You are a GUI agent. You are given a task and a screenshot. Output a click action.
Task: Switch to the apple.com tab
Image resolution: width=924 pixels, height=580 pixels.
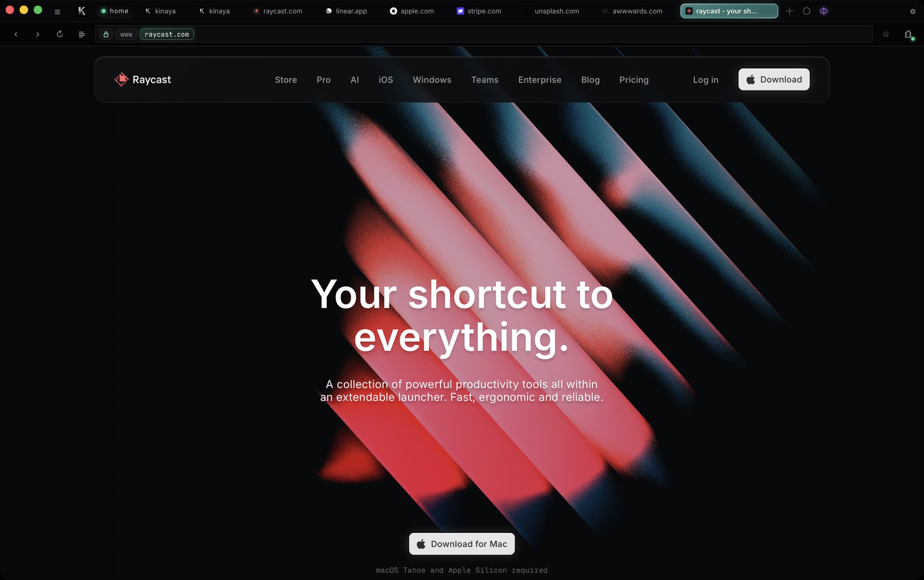click(x=412, y=11)
